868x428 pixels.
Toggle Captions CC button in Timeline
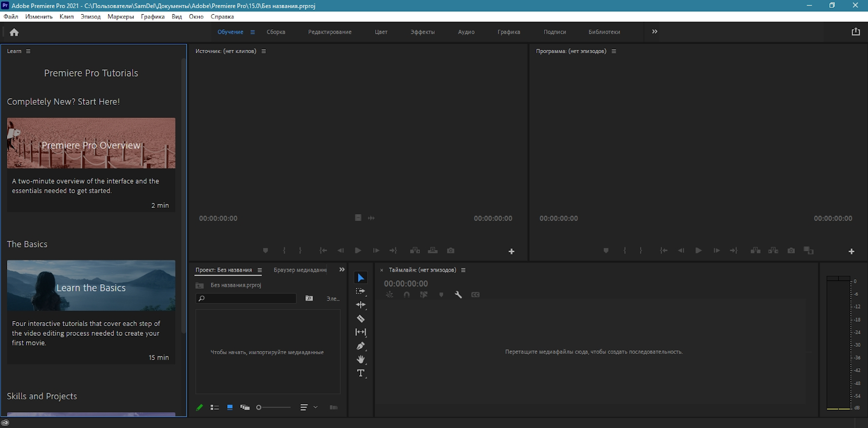click(x=476, y=295)
